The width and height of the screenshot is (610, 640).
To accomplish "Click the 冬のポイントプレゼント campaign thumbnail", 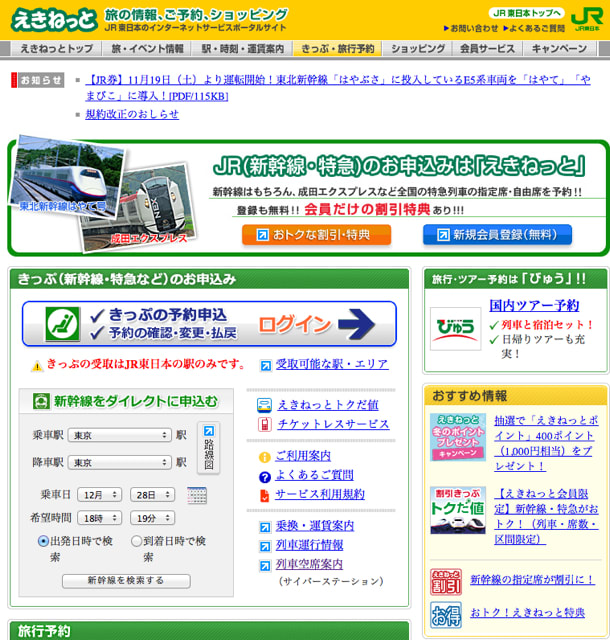I will tap(458, 437).
